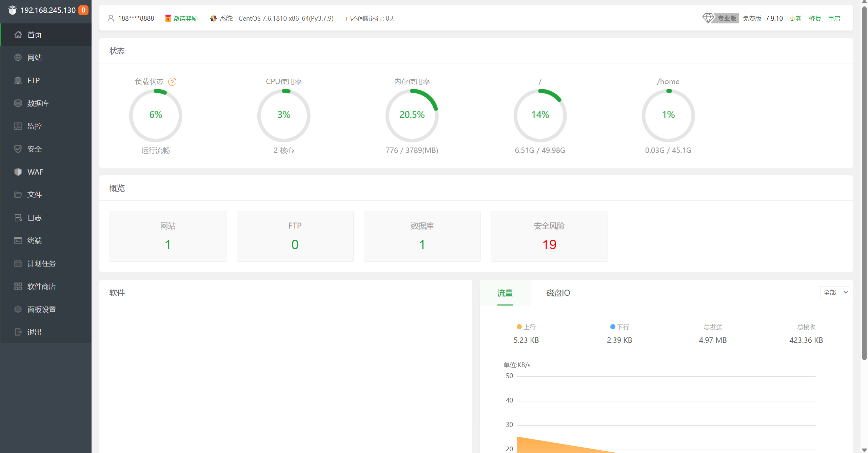Click the gear icon beside 面板设置
The width and height of the screenshot is (868, 453).
(18, 309)
